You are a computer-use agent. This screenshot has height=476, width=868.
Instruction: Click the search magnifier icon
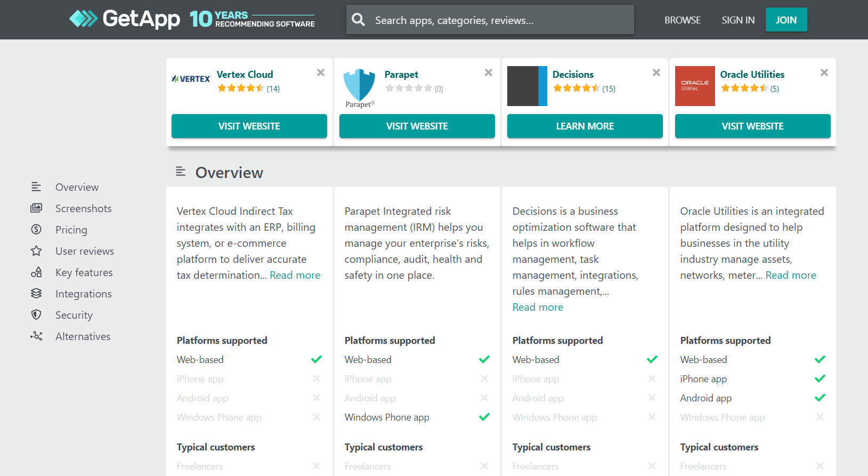tap(359, 20)
